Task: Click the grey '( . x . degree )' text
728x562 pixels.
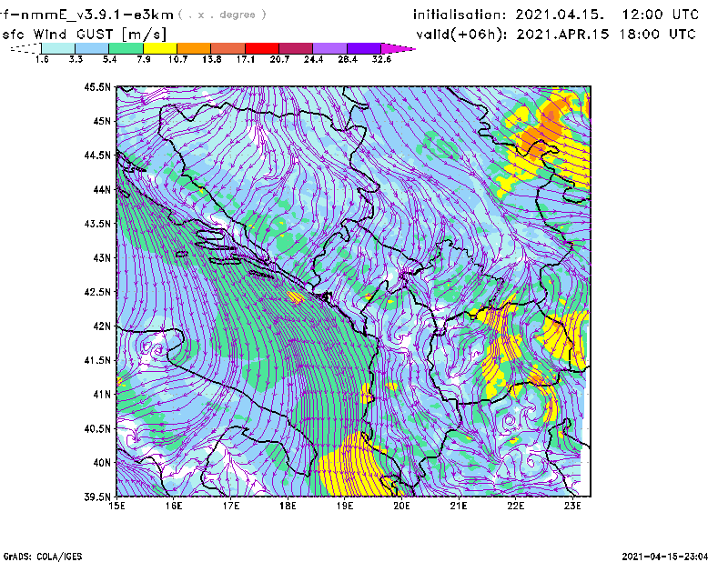Action: point(222,15)
